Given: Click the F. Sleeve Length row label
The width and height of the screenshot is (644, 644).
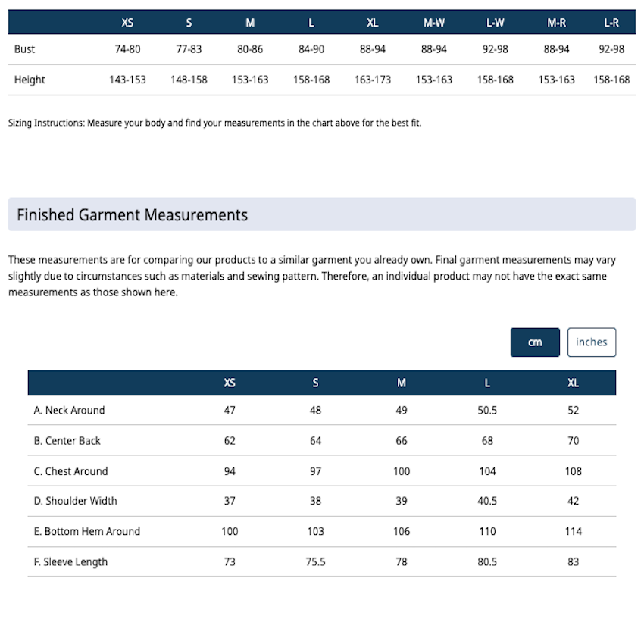Looking at the screenshot, I should pos(70,562).
